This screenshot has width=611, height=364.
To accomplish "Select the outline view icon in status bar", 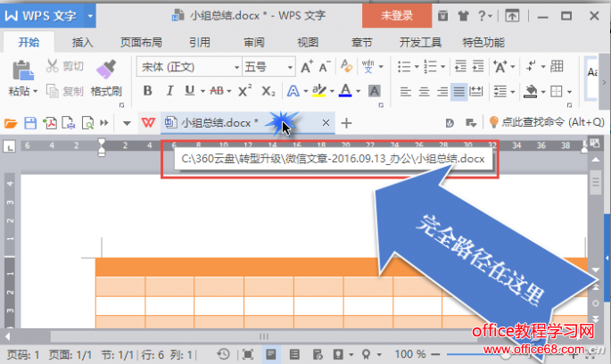I will click(294, 354).
